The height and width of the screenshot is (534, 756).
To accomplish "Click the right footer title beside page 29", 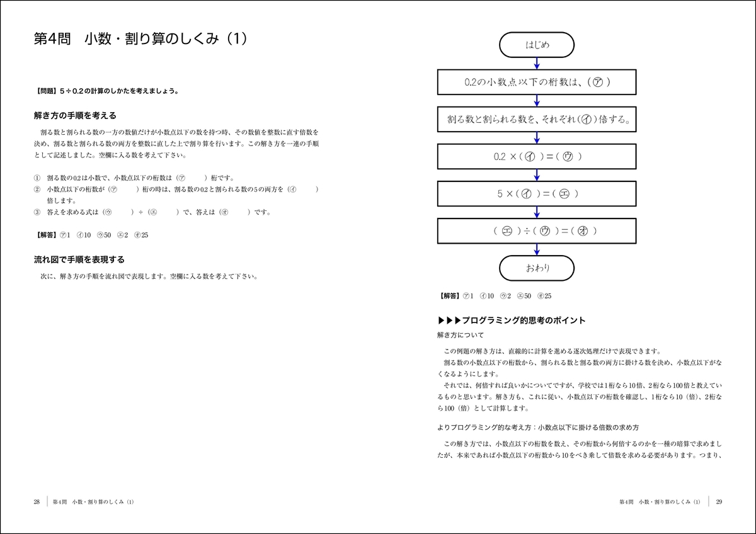I will (x=660, y=502).
